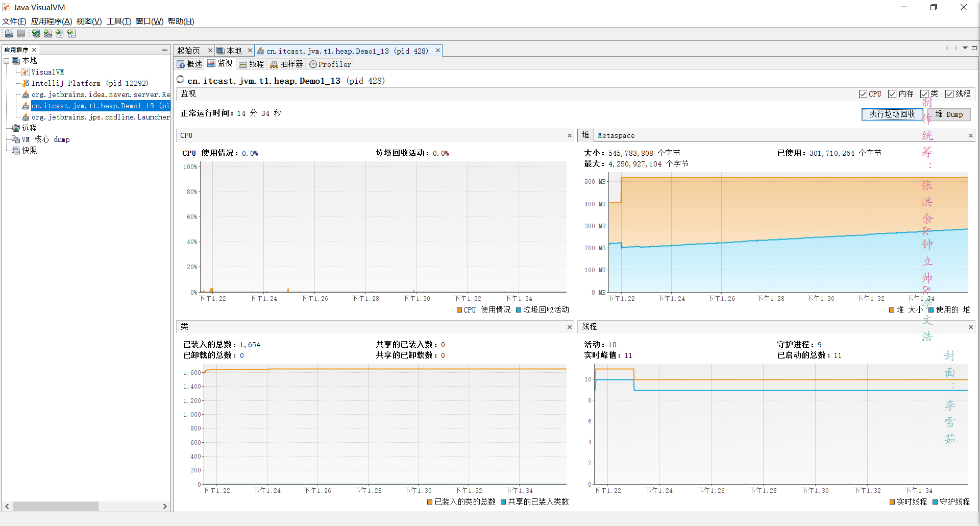Close the 类 chart panel
Screen dimensions: 980x526
point(570,327)
